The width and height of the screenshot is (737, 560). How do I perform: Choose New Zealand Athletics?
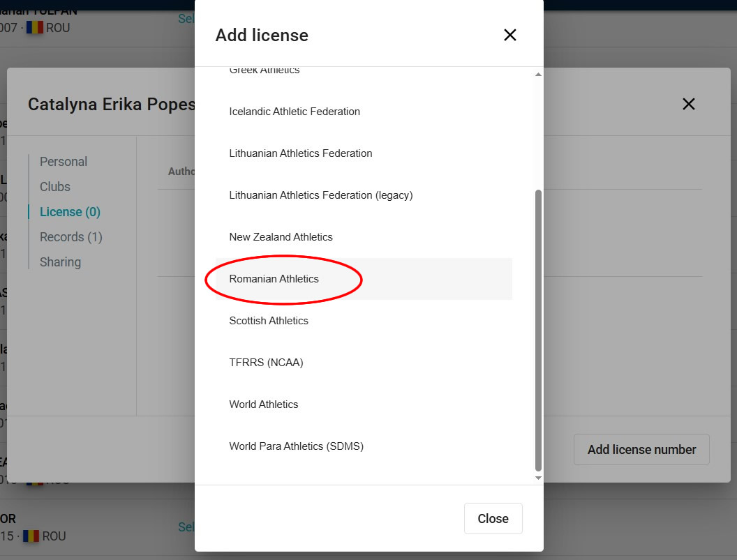(x=281, y=237)
